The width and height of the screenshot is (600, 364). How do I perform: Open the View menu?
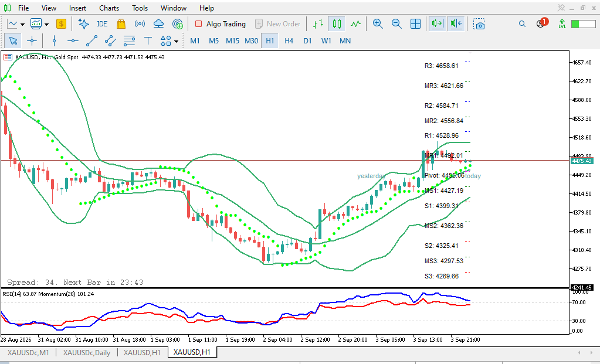(49, 8)
